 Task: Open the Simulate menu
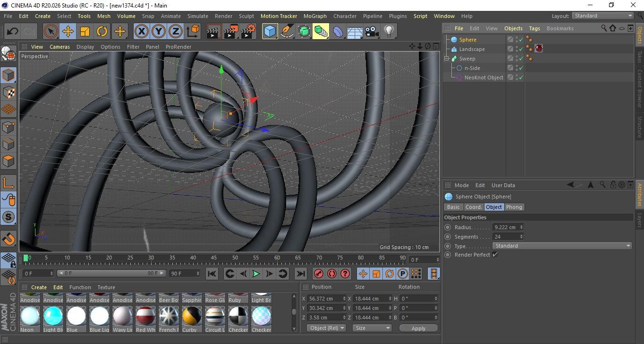click(197, 16)
